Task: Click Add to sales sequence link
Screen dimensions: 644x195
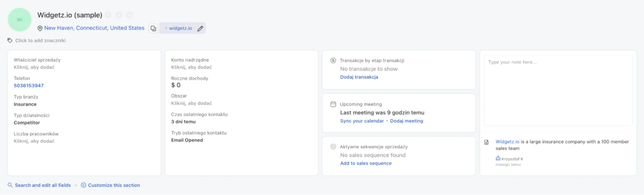Action: pyautogui.click(x=366, y=163)
